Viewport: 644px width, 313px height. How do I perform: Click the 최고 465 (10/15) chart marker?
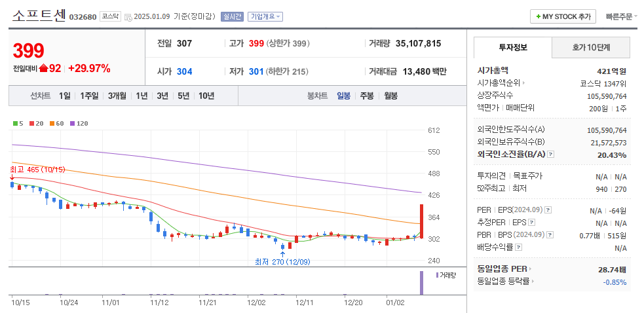[x=37, y=169]
